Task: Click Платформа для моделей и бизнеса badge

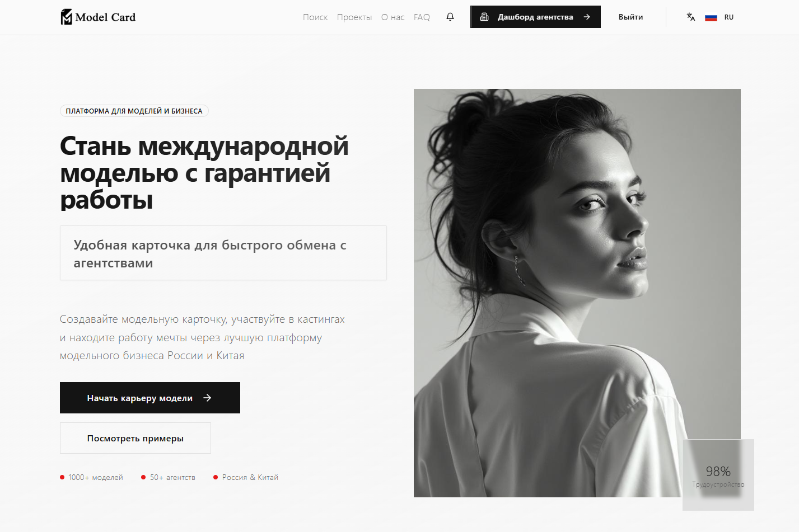Action: (134, 111)
